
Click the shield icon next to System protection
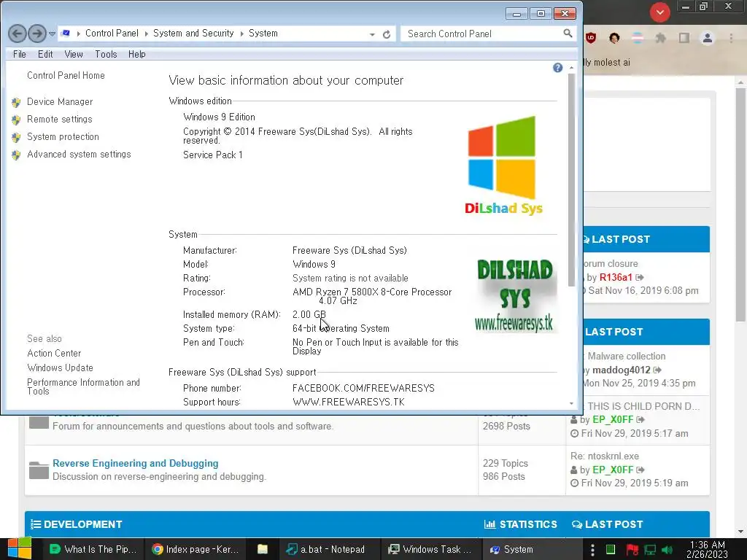click(16, 138)
